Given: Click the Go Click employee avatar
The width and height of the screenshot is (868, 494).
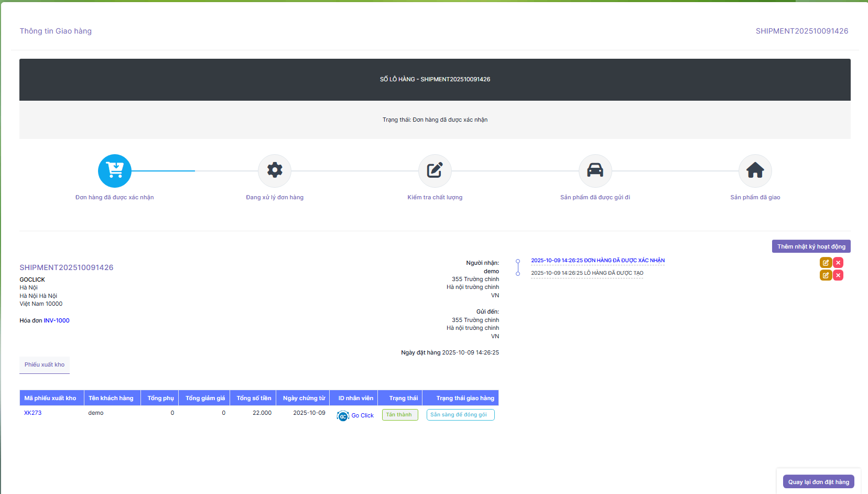Looking at the screenshot, I should point(343,416).
